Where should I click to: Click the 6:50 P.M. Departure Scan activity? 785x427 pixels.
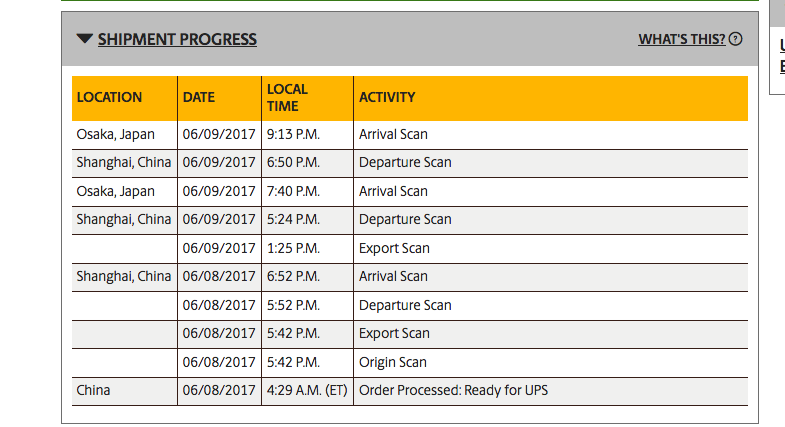pos(405,163)
